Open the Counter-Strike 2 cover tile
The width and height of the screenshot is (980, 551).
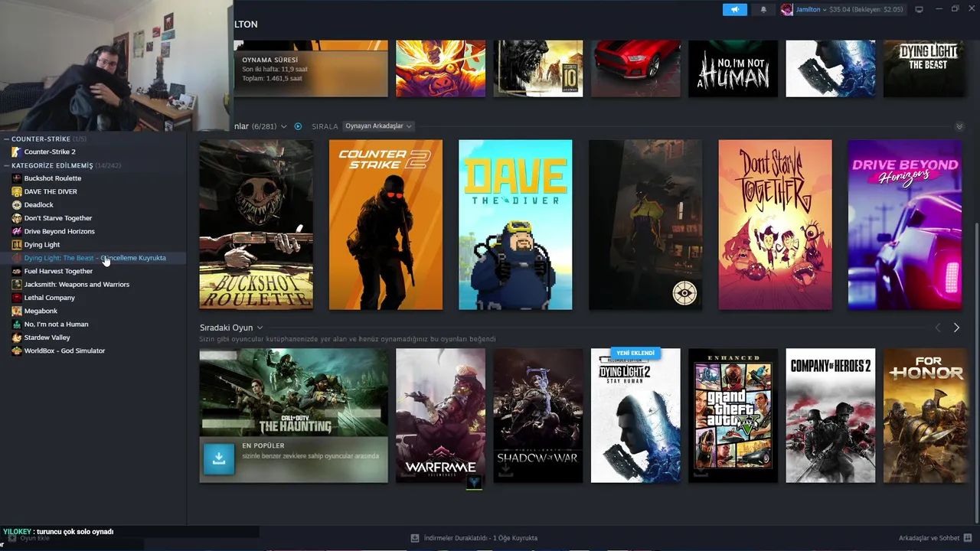[x=386, y=224]
